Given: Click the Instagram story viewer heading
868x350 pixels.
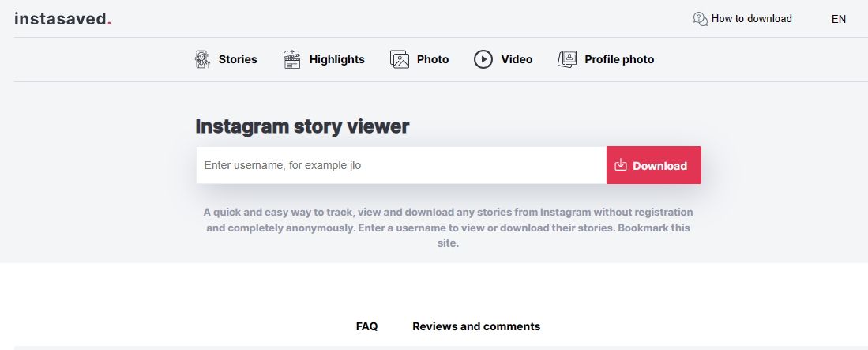Looking at the screenshot, I should pos(302,127).
